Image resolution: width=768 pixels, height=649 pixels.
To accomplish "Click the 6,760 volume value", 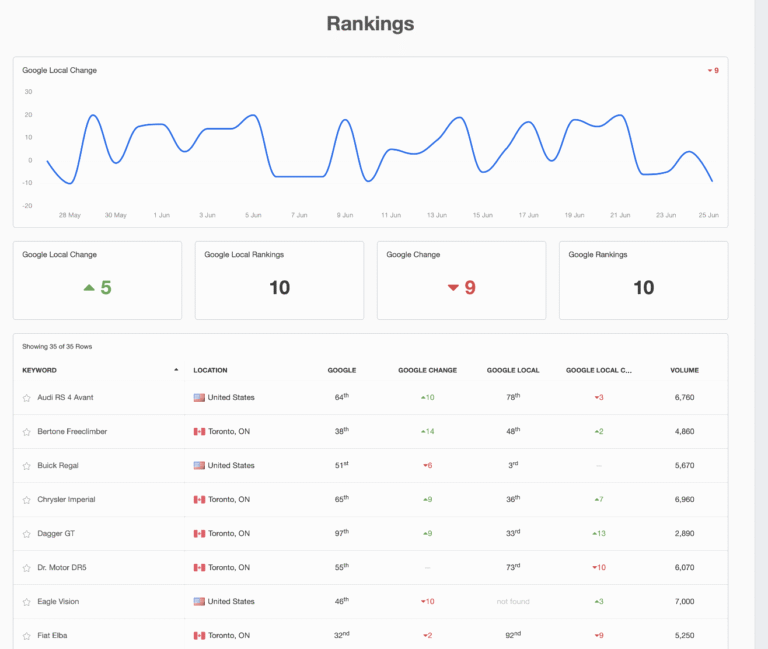I will 684,397.
